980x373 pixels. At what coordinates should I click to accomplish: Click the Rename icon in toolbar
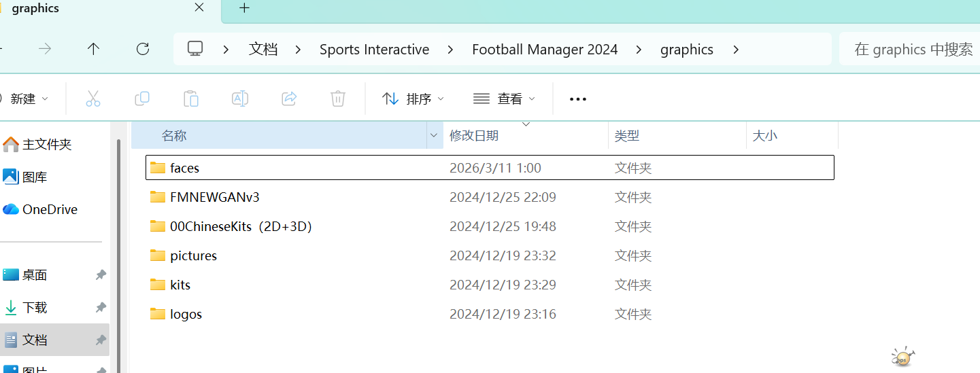pyautogui.click(x=240, y=99)
